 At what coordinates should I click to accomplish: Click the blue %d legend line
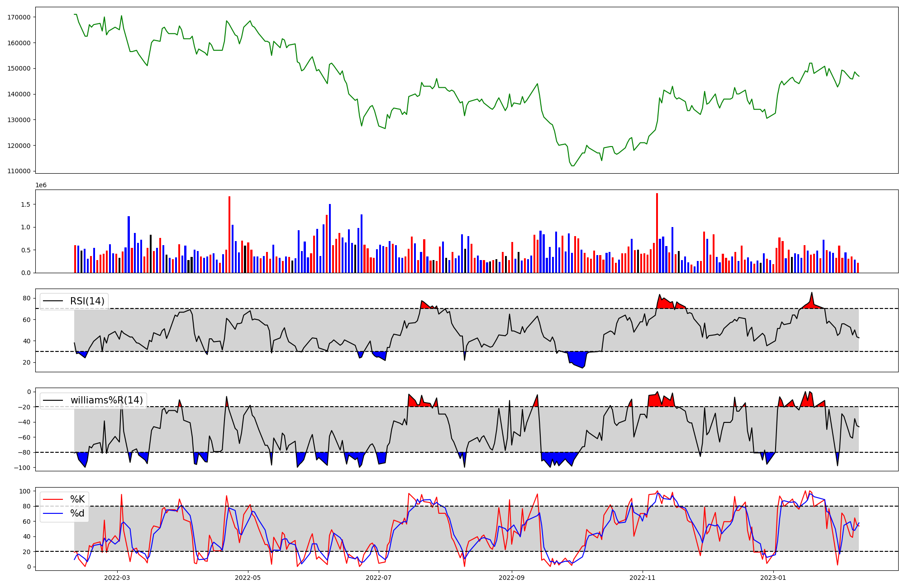pyautogui.click(x=53, y=513)
